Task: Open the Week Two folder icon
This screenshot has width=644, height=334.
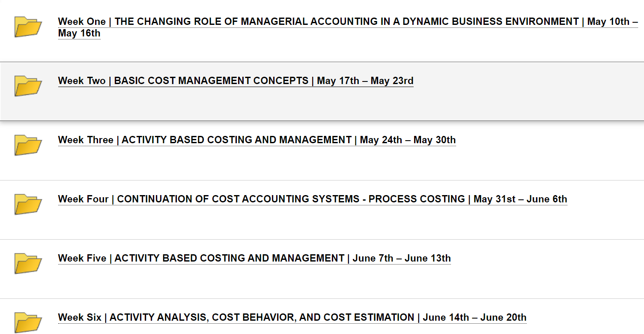Action: pyautogui.click(x=28, y=86)
